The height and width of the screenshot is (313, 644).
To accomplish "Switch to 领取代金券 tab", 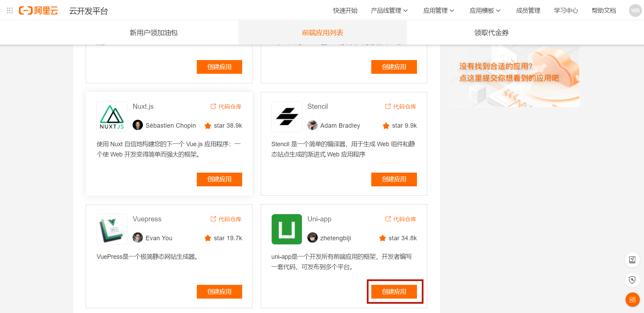I will point(492,33).
